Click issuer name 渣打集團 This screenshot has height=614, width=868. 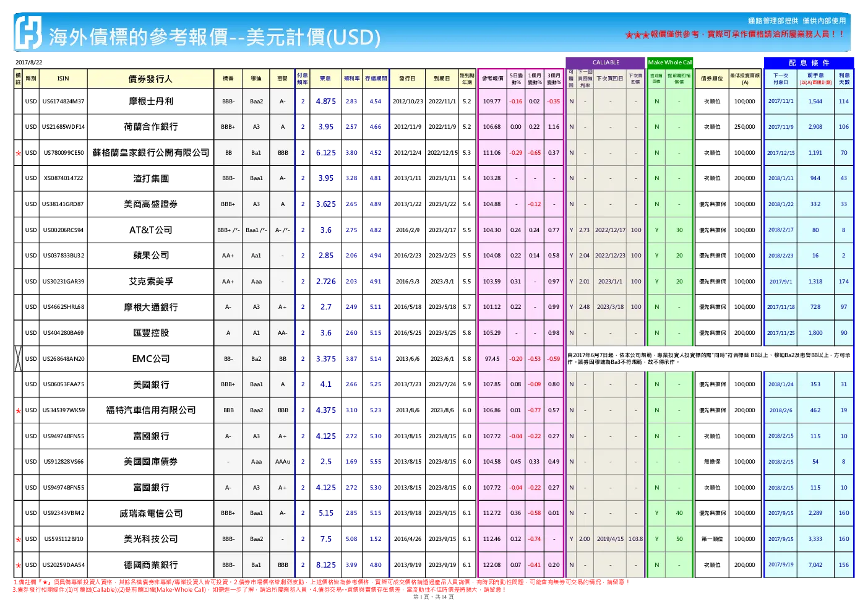[151, 178]
